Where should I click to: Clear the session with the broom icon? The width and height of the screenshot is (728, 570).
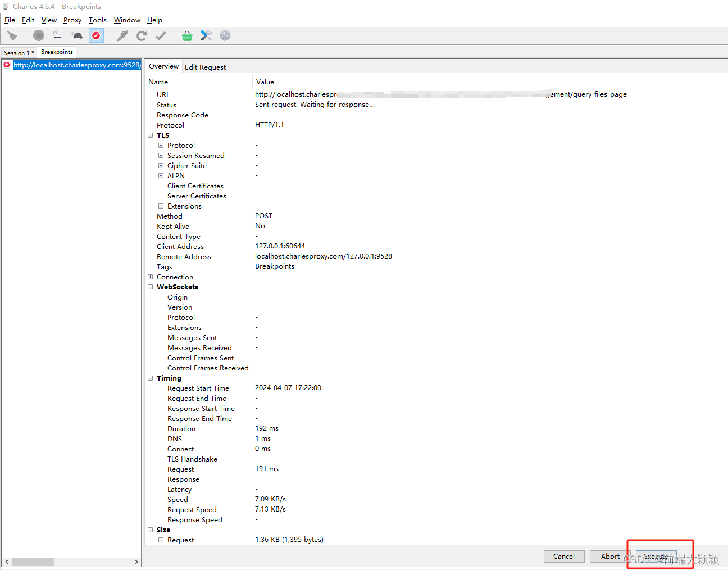12,36
